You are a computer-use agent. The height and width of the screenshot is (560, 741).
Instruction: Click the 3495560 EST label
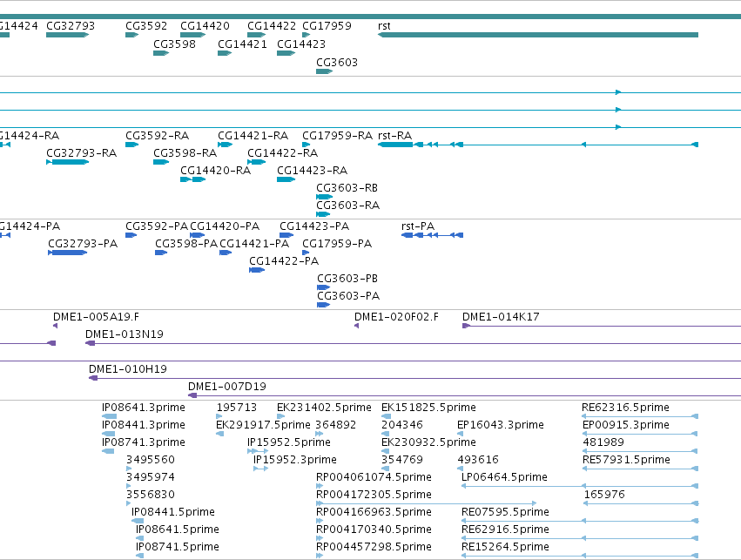(151, 460)
